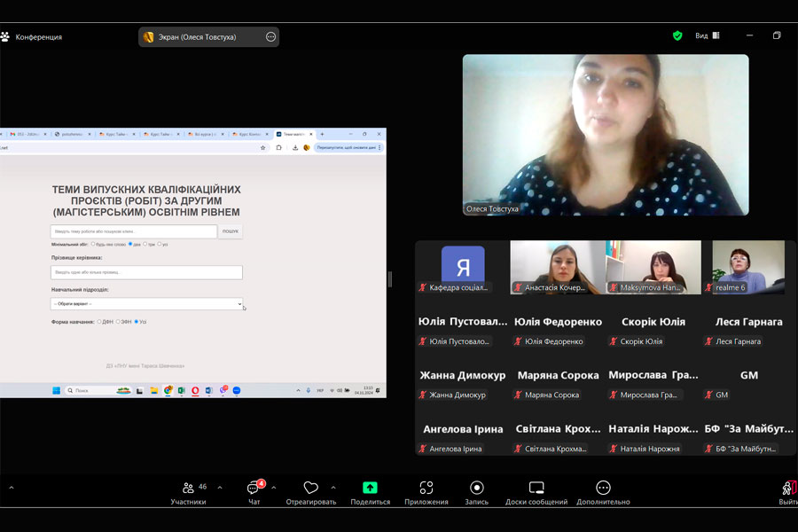Open the Дополнительно more options menu
Screen dimensions: 798x532
[603, 493]
